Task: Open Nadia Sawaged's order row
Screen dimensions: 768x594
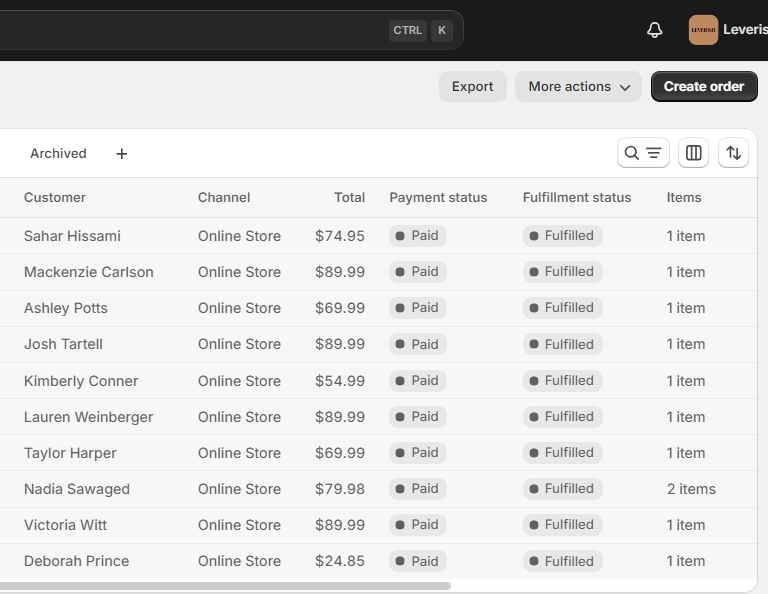Action: (x=77, y=489)
